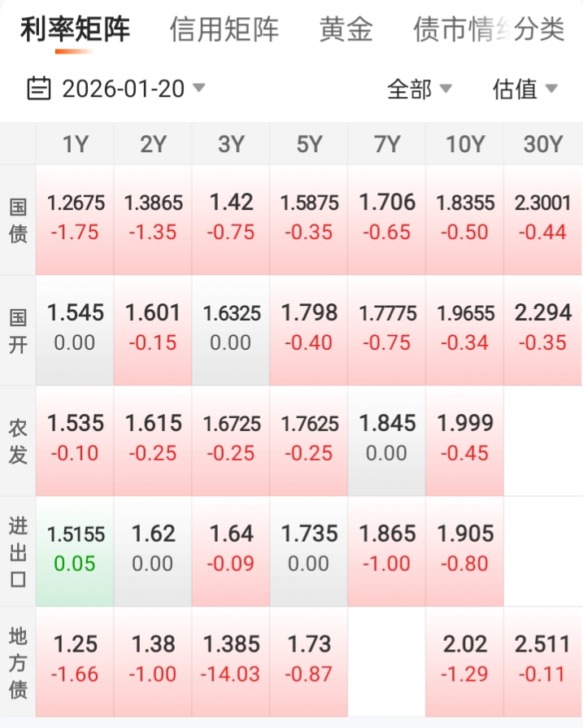
Task: Open the 黄金 tab
Action: (346, 30)
